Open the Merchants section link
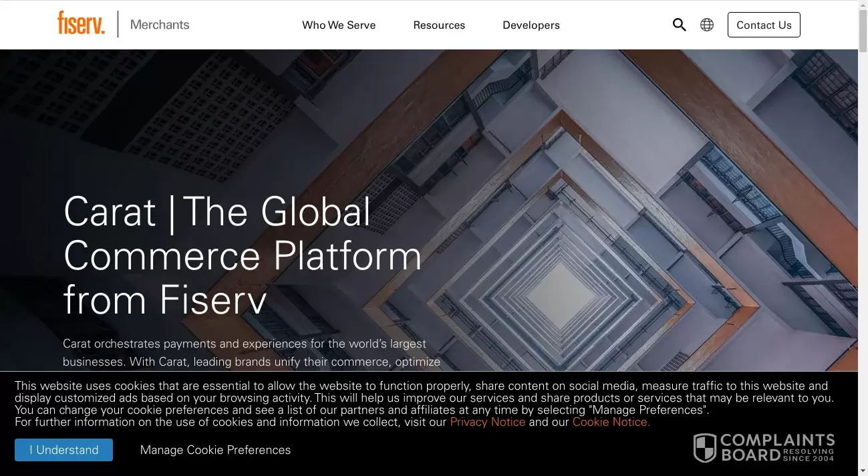868x476 pixels. click(160, 25)
